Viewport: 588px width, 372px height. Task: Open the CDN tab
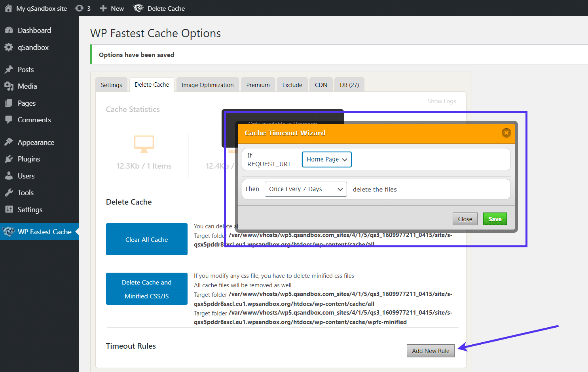pos(321,84)
